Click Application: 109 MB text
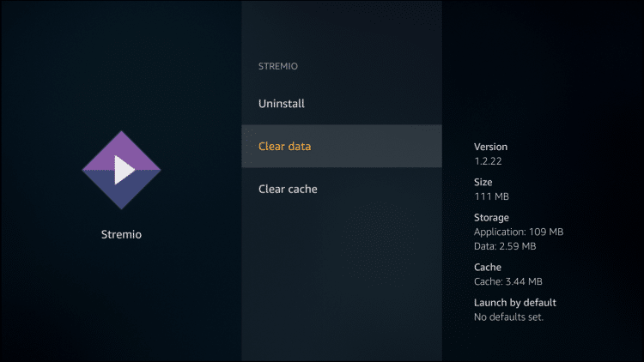The height and width of the screenshot is (362, 644). pos(519,232)
